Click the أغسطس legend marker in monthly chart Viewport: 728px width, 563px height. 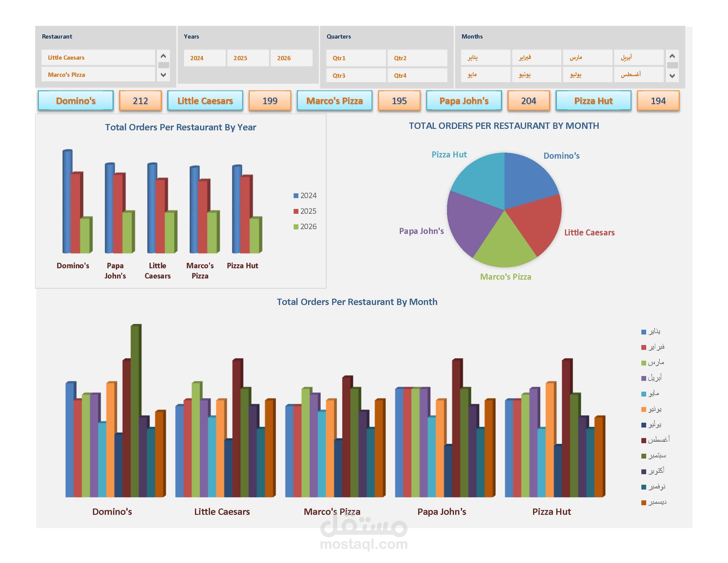click(644, 440)
